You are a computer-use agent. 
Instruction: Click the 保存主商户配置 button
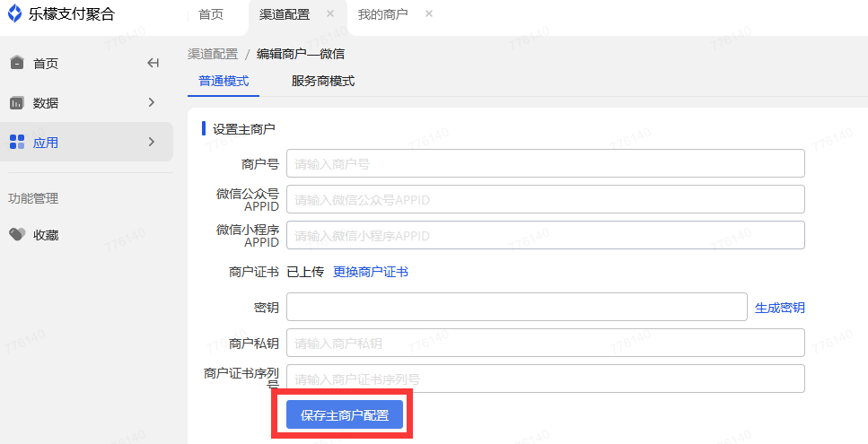tap(345, 414)
